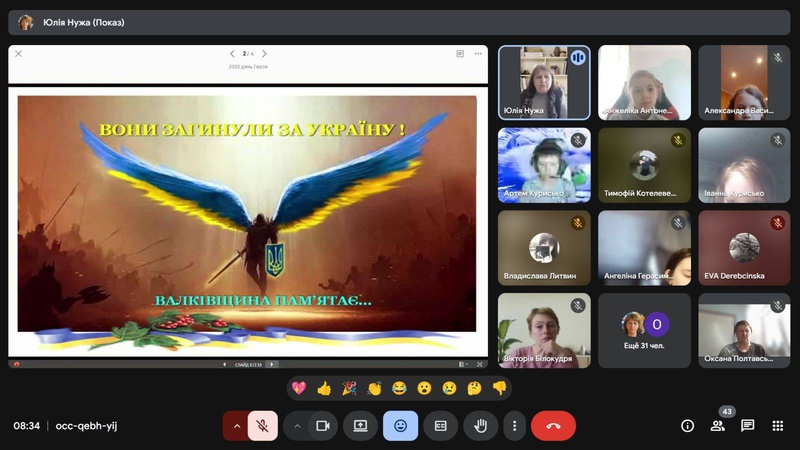
Task: Open audio settings chevron beside microphone
Action: click(237, 426)
